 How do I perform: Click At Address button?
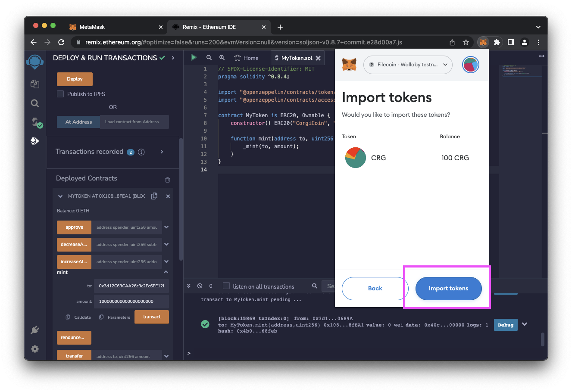[78, 122]
